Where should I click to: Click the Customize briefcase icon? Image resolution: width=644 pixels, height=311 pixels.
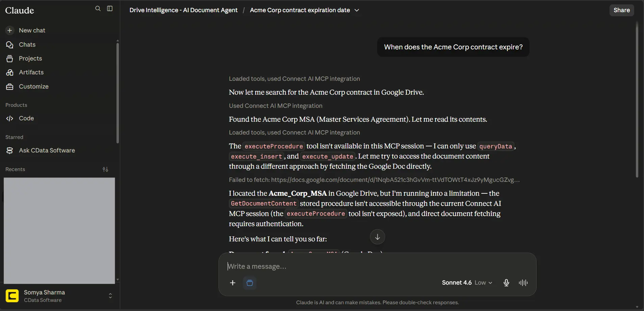coord(10,87)
